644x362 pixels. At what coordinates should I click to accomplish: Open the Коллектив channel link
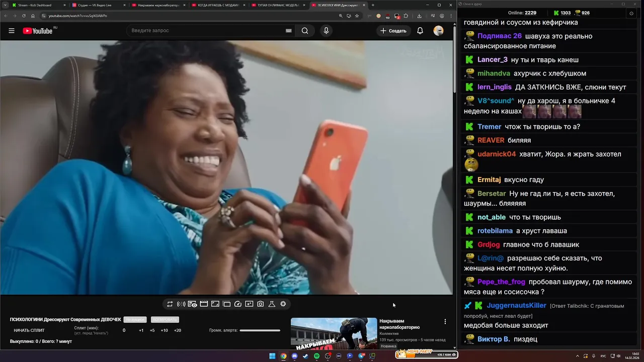pyautogui.click(x=389, y=334)
